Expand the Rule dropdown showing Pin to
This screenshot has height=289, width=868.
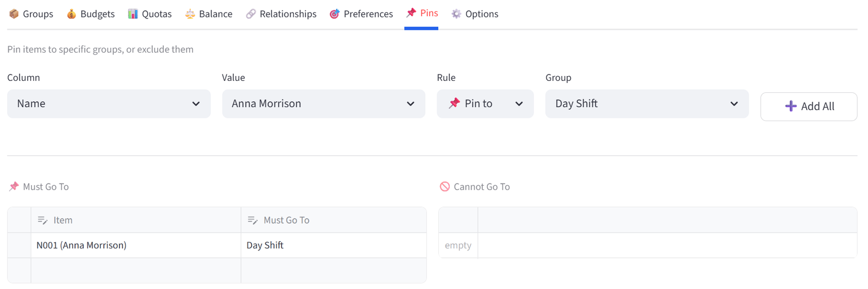(485, 104)
